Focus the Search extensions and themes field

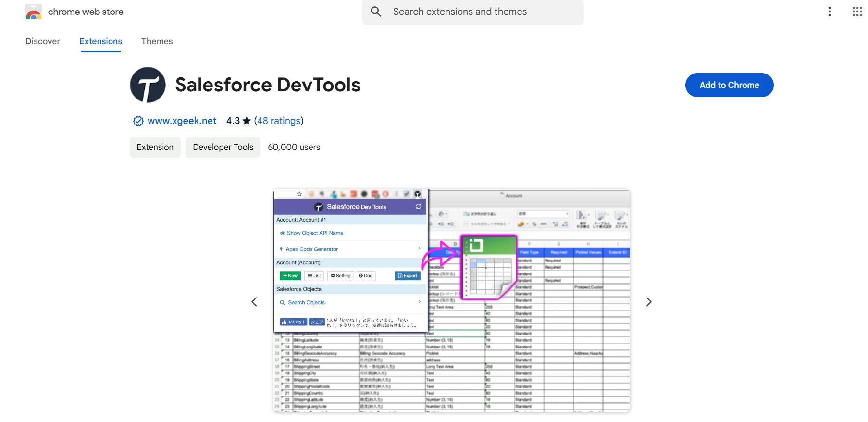[473, 12]
